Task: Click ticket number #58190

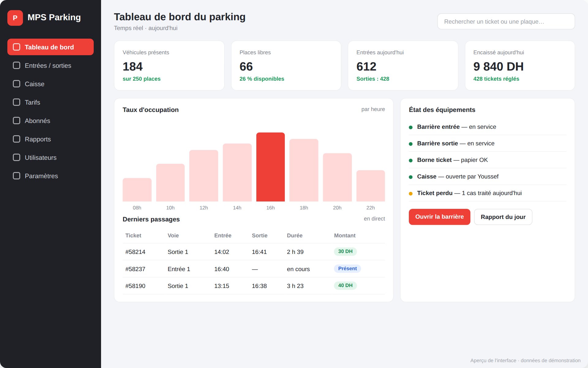Action: 135,286
